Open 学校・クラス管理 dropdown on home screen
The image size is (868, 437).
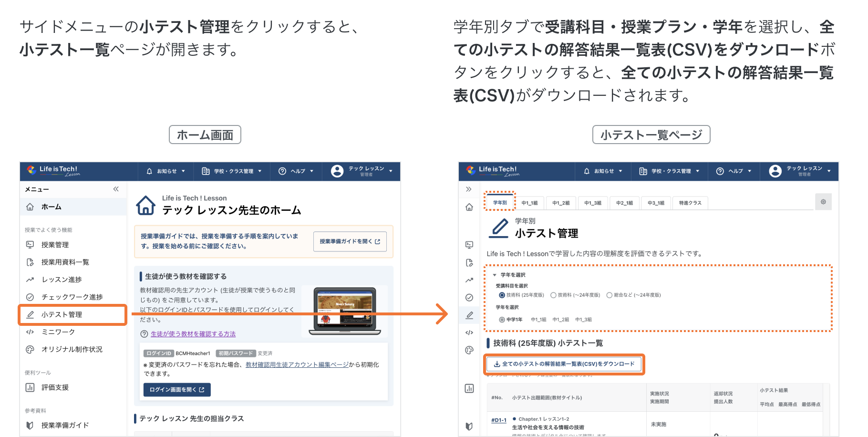click(x=232, y=171)
